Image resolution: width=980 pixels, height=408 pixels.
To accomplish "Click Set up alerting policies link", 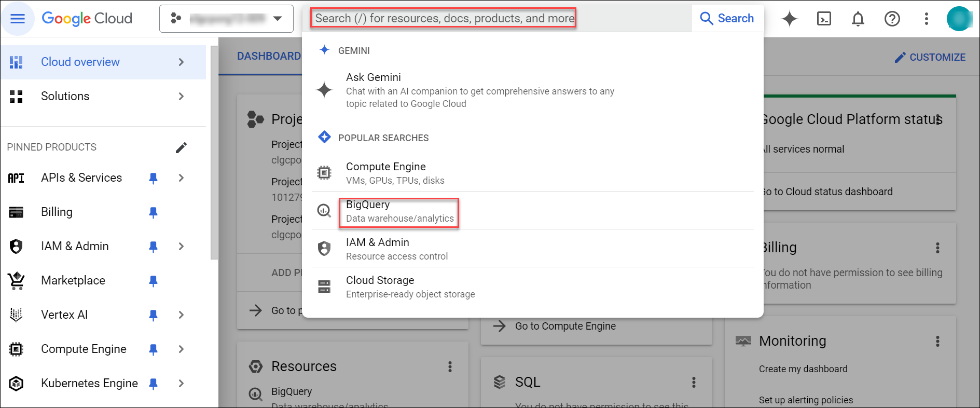I will point(806,400).
